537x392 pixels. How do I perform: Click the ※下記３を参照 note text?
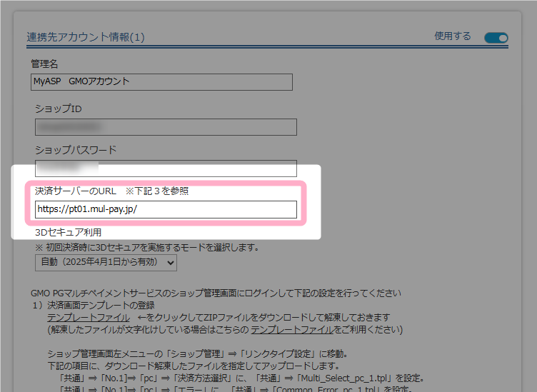point(157,191)
